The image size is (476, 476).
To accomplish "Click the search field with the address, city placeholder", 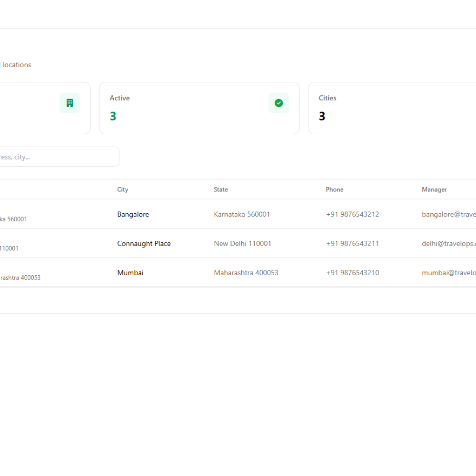I will (x=58, y=157).
